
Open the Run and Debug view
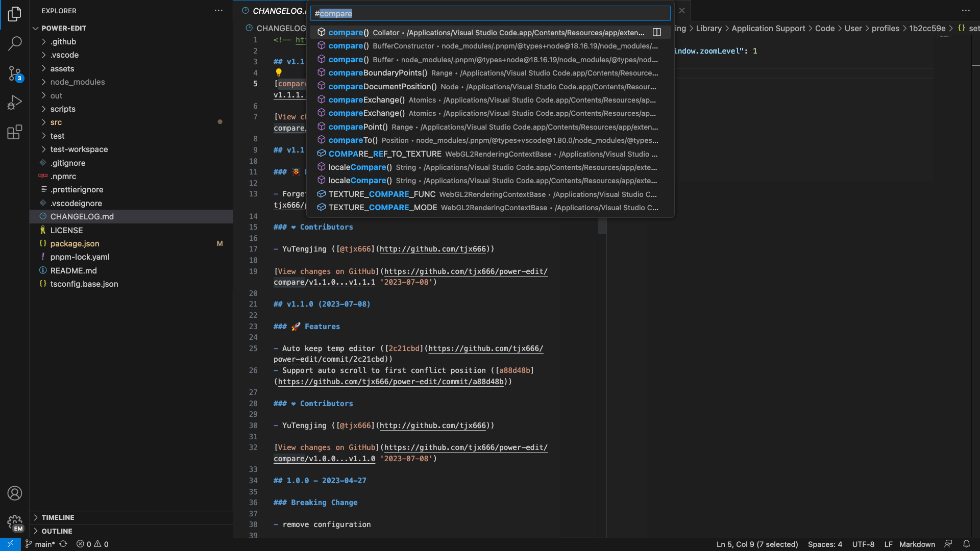click(x=15, y=102)
